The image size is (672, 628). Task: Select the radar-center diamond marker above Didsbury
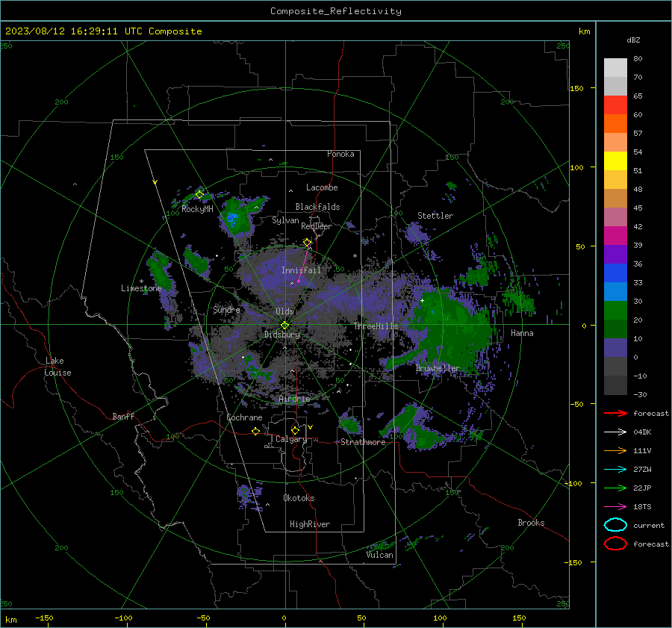point(284,326)
